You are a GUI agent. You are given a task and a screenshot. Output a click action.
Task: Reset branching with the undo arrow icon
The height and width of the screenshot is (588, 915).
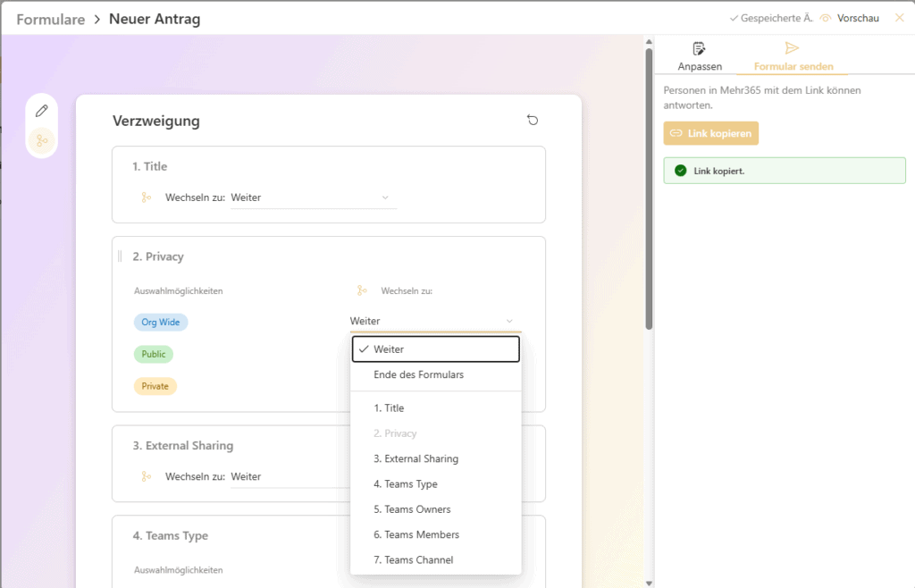coord(533,120)
